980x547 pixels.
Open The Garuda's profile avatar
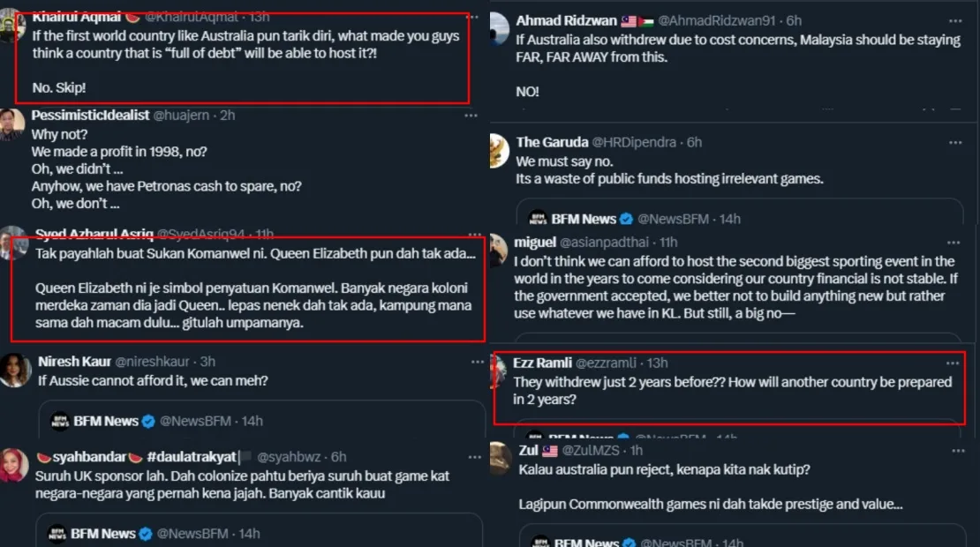[x=500, y=150]
